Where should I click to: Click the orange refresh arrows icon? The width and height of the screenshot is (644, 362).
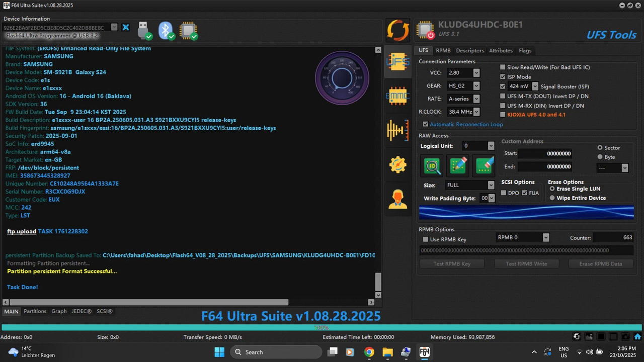[397, 30]
